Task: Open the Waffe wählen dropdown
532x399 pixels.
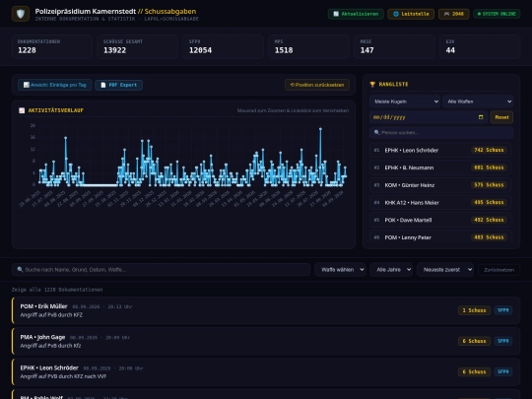Action: pos(340,269)
